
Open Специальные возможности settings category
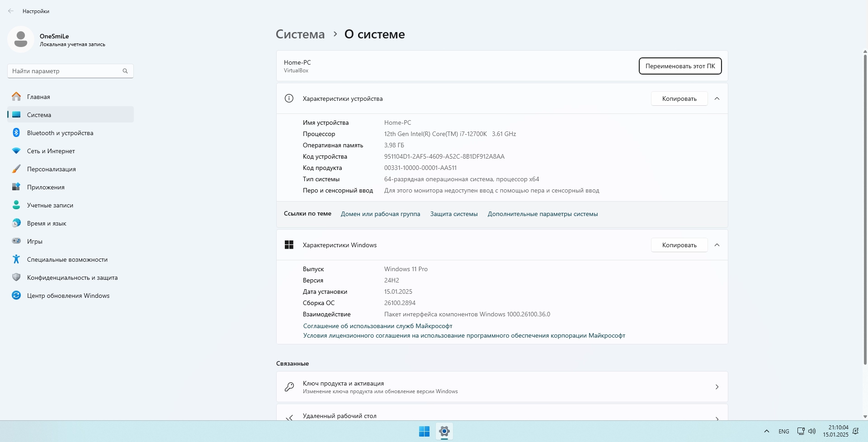coord(71,259)
